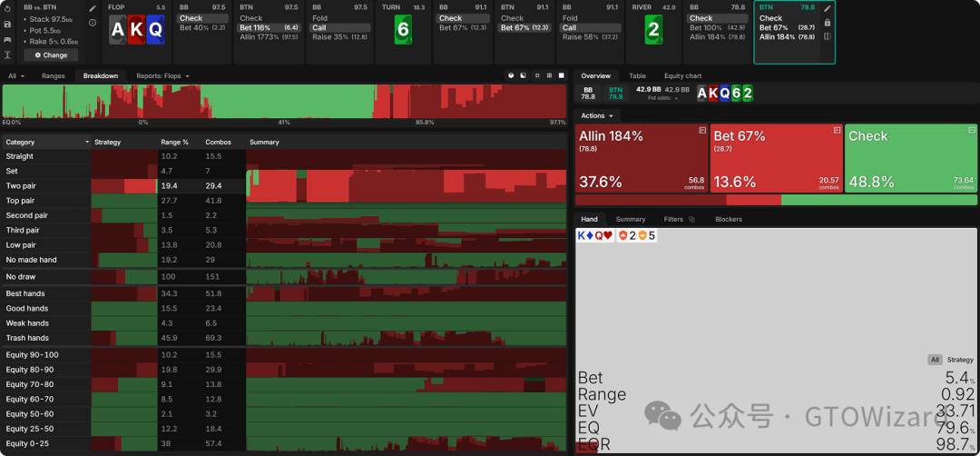Click the lock icon on BTN river node
The width and height of the screenshot is (980, 456).
827,23
